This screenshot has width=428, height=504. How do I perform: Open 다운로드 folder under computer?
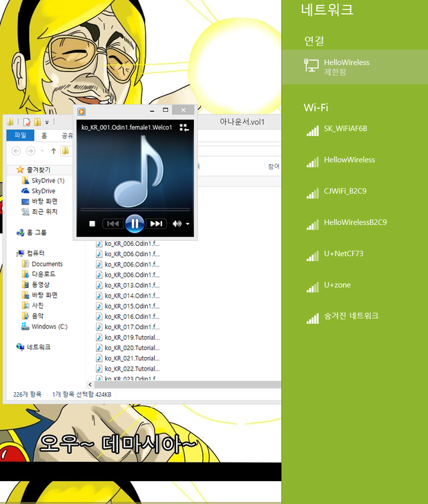point(43,274)
